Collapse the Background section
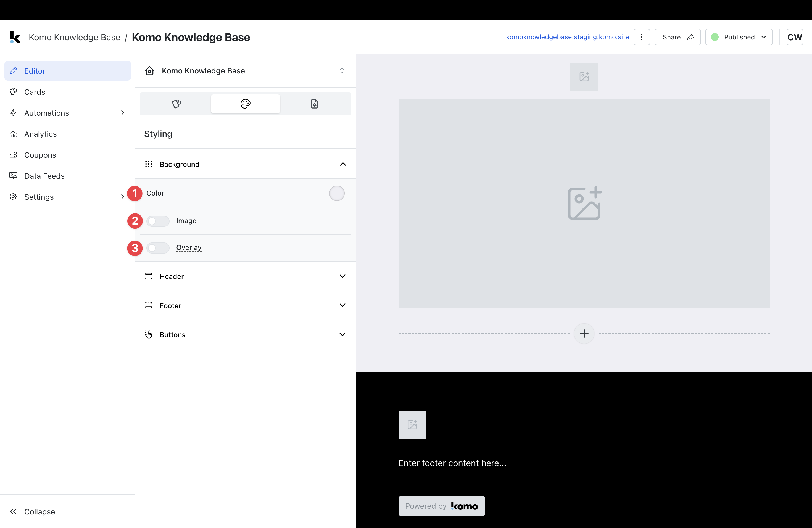 tap(342, 164)
